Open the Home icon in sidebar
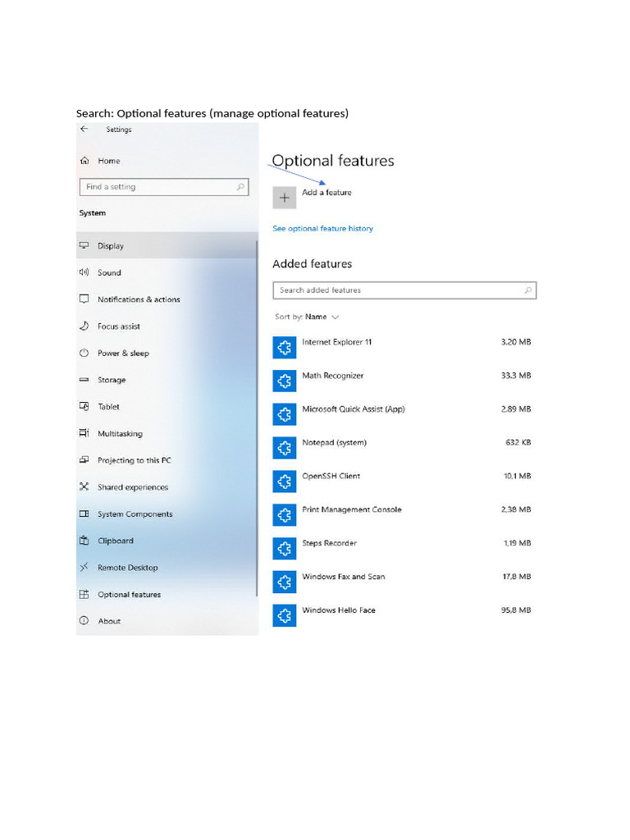Image resolution: width=630 pixels, height=840 pixels. point(84,161)
